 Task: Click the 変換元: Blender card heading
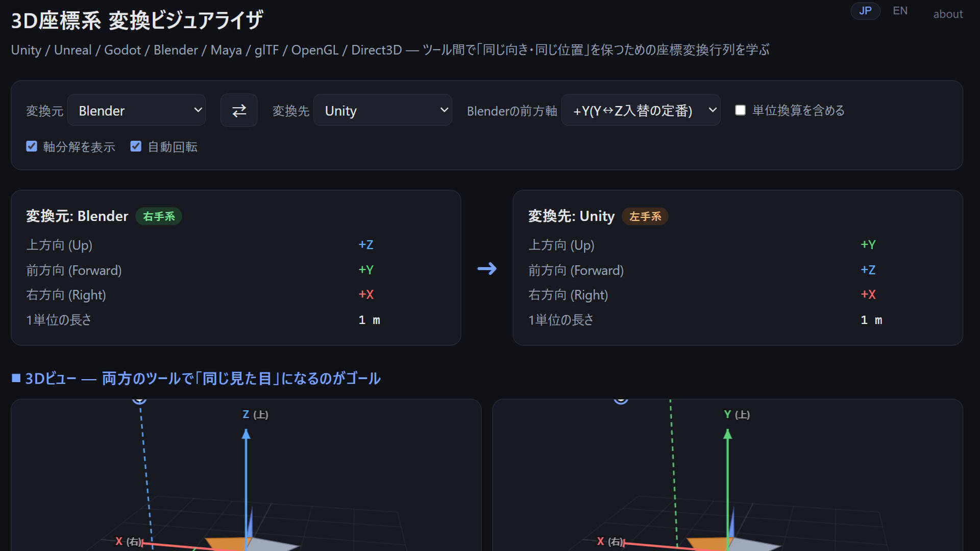[x=77, y=216]
